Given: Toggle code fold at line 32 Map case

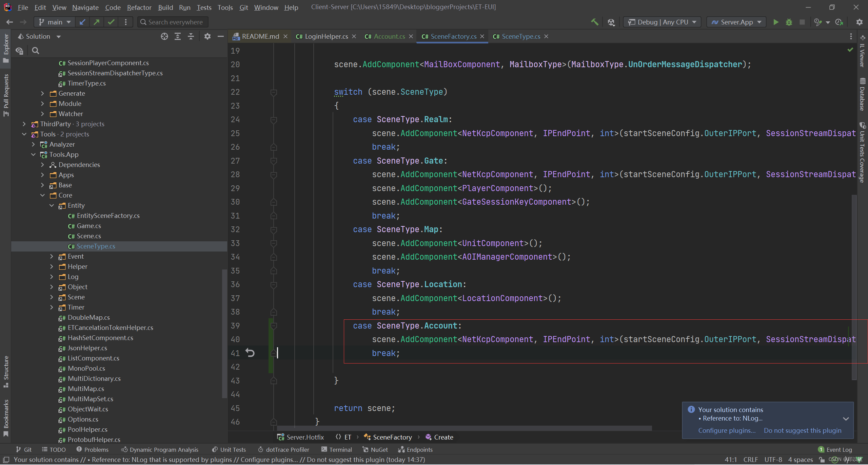Looking at the screenshot, I should 274,230.
